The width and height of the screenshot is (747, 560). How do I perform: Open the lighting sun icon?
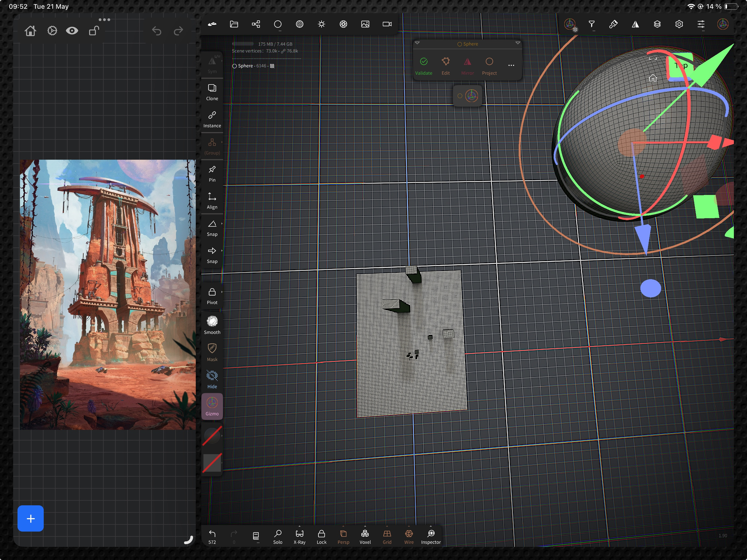click(x=322, y=24)
